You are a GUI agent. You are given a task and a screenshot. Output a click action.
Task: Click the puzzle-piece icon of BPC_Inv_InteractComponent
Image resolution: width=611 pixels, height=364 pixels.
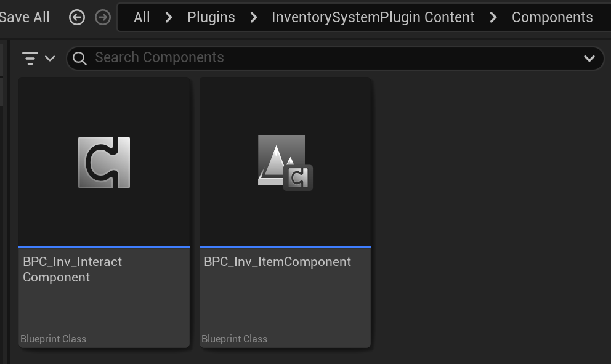click(x=104, y=163)
